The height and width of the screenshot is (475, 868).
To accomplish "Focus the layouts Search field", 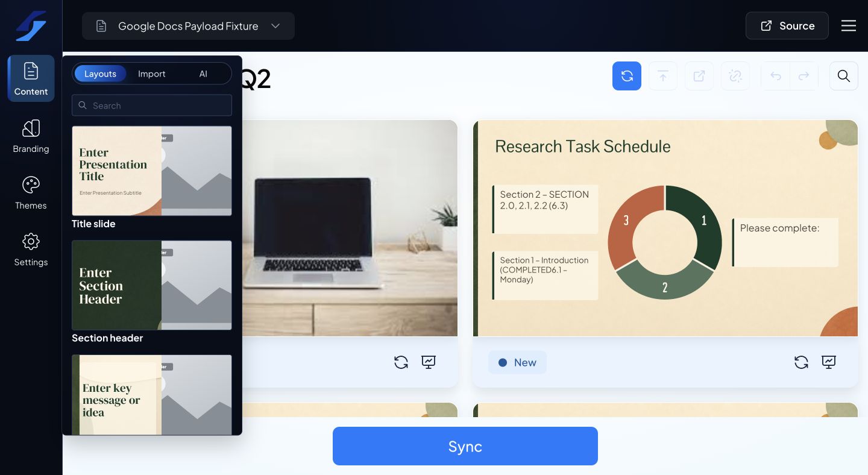I will click(x=152, y=105).
